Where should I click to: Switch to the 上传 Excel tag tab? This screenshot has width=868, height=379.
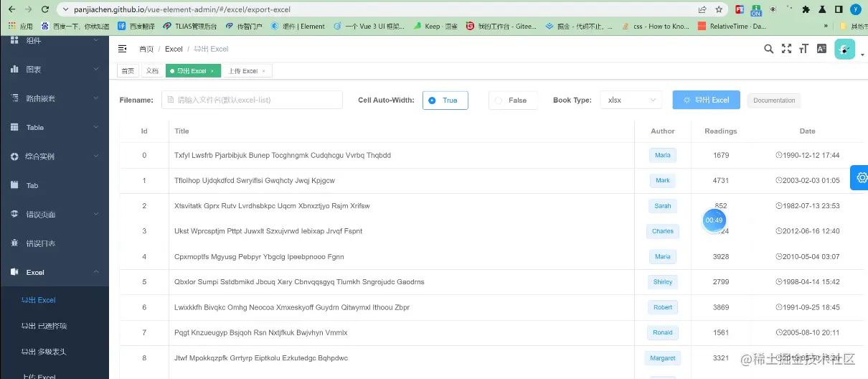(x=247, y=71)
